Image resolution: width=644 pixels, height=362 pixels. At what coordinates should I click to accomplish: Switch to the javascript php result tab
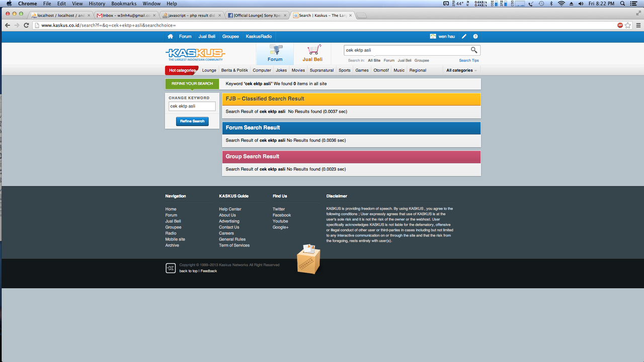click(x=191, y=16)
